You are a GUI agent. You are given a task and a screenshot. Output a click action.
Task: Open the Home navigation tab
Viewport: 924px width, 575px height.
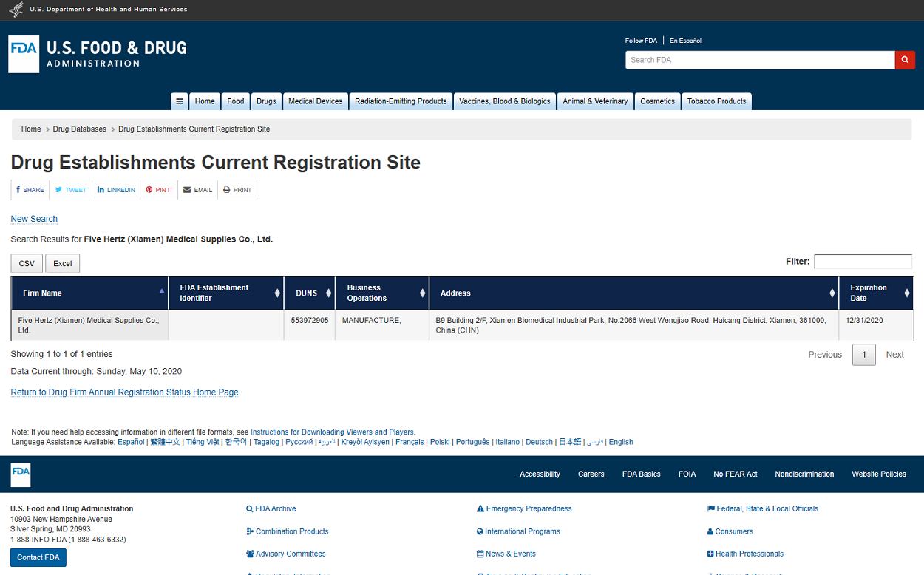(x=205, y=101)
